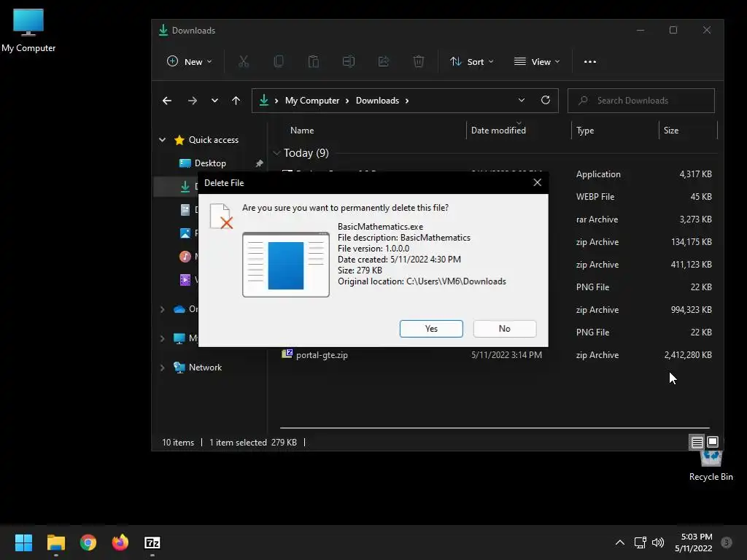
Task: Click the WEBP File type cell
Action: 595,197
